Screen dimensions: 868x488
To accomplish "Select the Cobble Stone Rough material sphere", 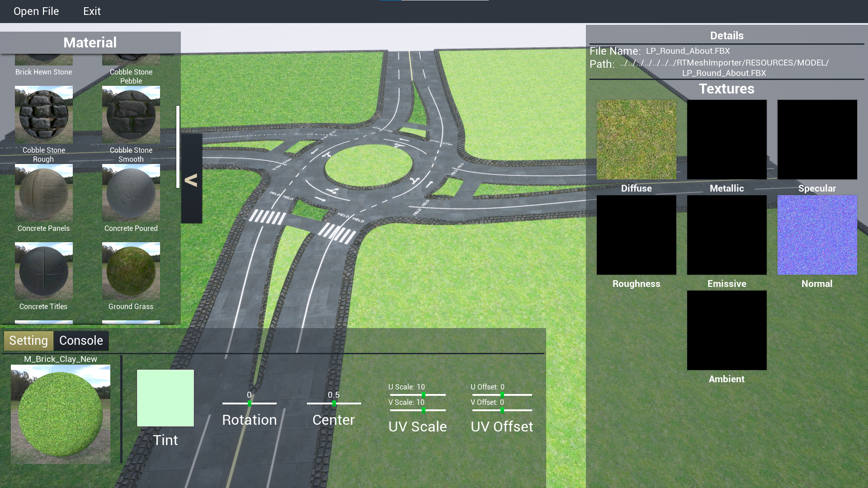I will coord(43,114).
